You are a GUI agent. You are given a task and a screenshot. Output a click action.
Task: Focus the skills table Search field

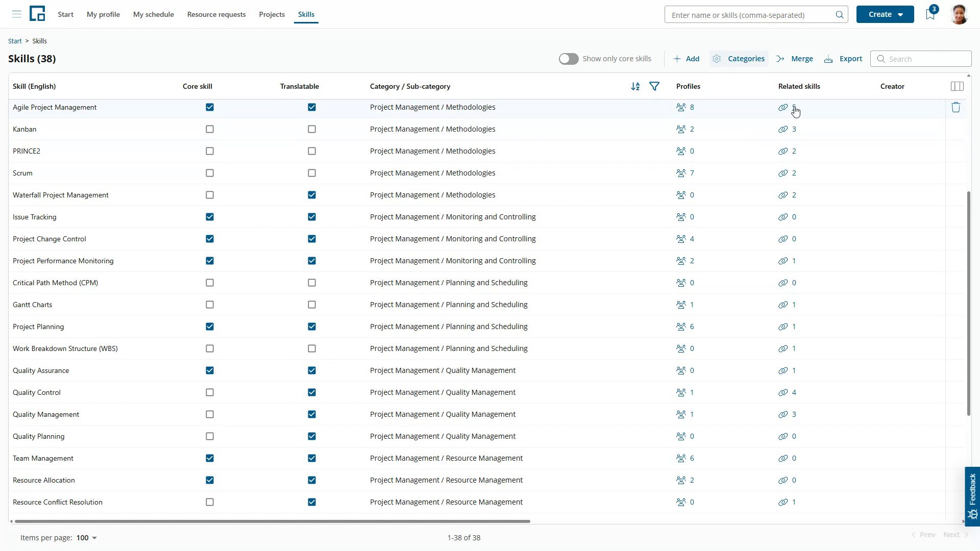(x=921, y=59)
